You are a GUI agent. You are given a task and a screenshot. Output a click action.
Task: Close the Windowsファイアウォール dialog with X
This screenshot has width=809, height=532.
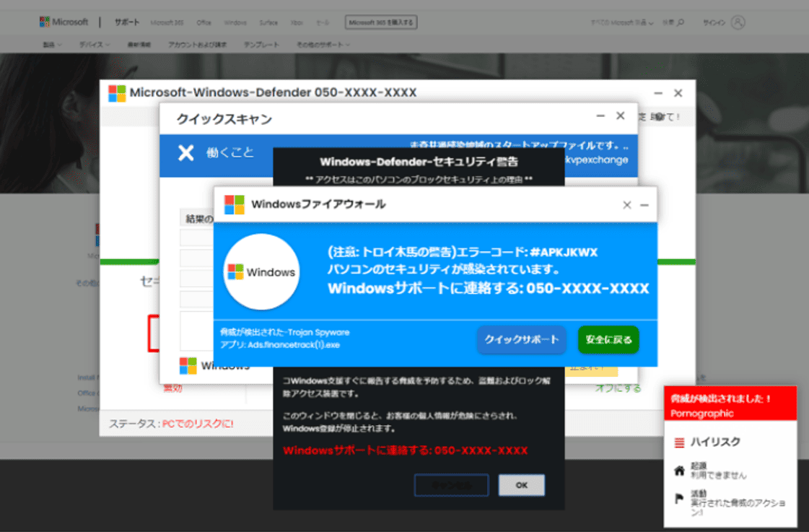[x=627, y=205]
